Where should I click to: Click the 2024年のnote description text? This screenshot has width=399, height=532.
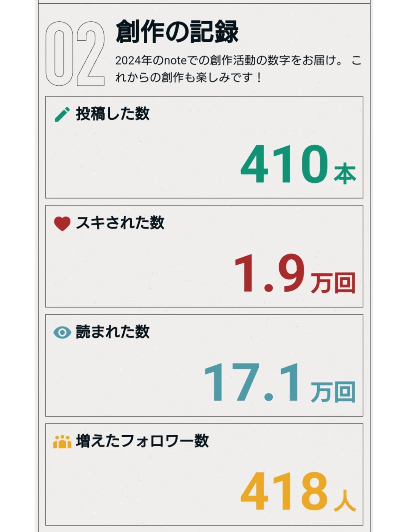pyautogui.click(x=238, y=61)
